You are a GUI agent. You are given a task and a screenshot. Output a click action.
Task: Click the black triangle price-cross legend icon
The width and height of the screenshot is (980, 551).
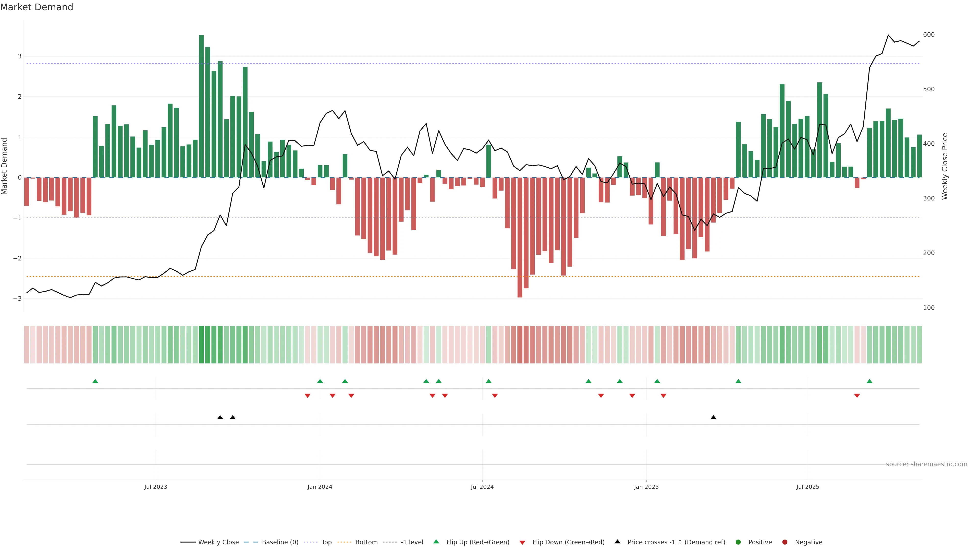(x=617, y=542)
